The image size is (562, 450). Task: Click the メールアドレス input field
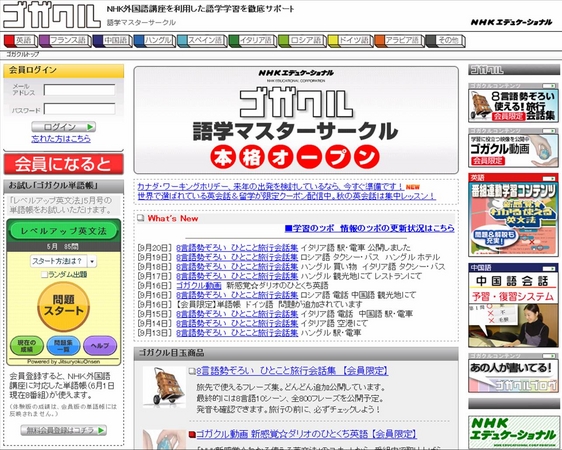pyautogui.click(x=80, y=90)
